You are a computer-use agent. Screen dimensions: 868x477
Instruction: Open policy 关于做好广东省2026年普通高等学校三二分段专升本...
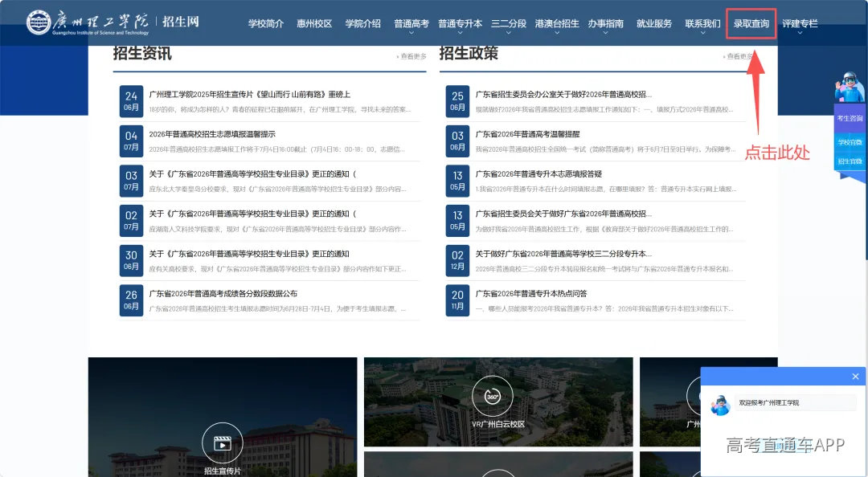[563, 254]
